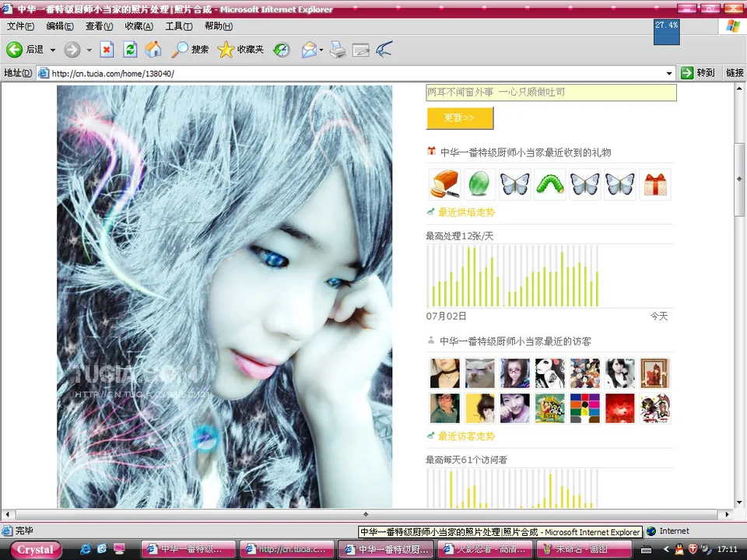This screenshot has width=747, height=560.
Task: Refresh the page with the Refresh icon
Action: [130, 50]
